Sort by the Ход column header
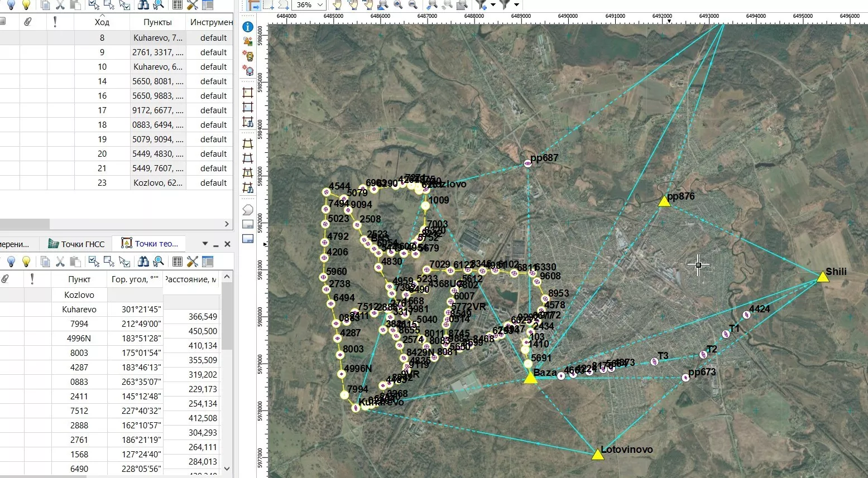Image resolution: width=868 pixels, height=478 pixels. click(x=102, y=22)
